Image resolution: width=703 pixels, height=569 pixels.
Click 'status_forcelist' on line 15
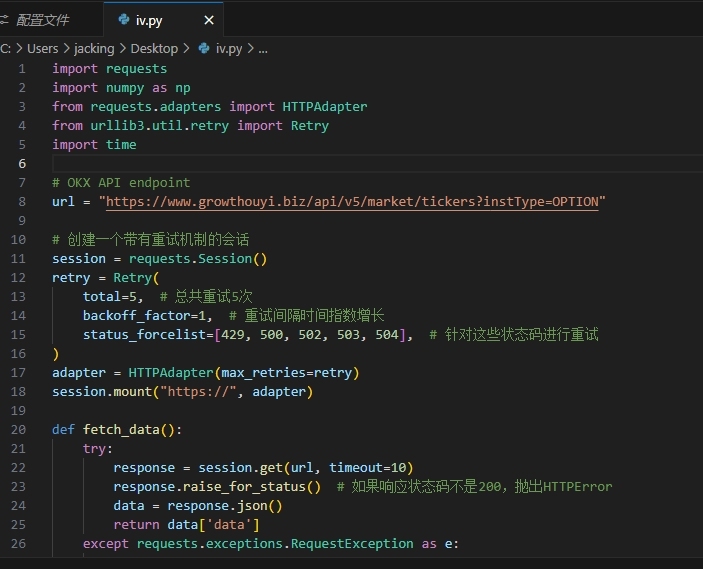click(144, 334)
